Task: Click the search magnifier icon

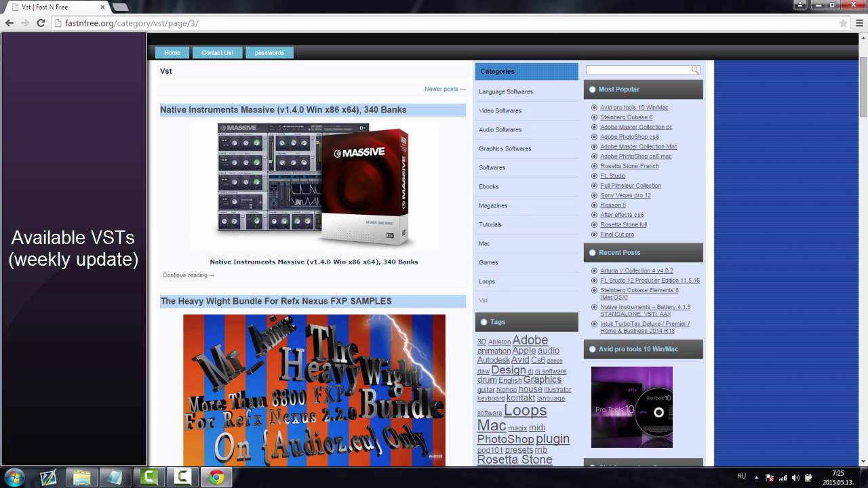Action: [695, 70]
